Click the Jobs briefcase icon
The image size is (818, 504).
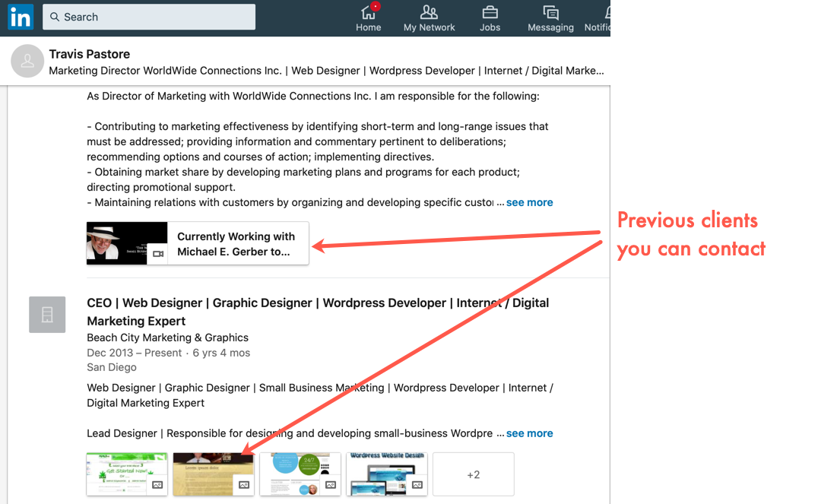pyautogui.click(x=490, y=12)
